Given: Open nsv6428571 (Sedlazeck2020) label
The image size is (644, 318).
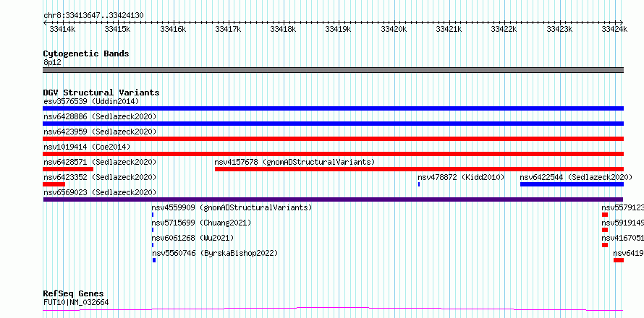Looking at the screenshot, I should tap(100, 162).
